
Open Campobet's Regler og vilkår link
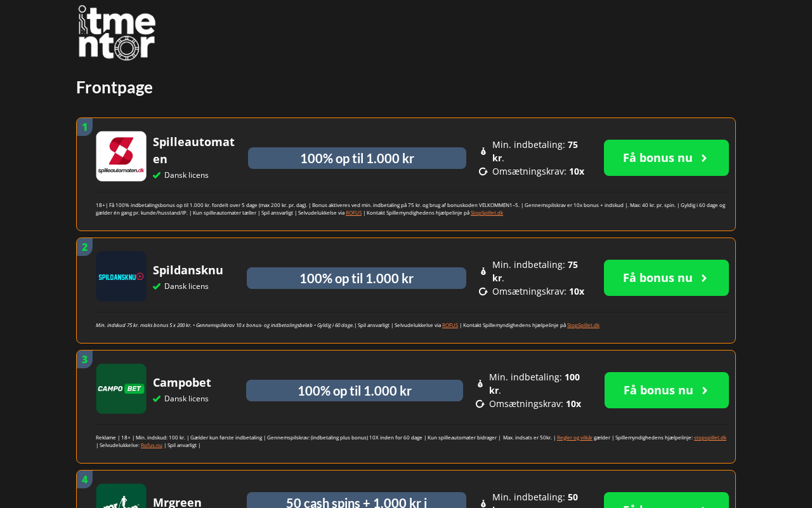(575, 438)
